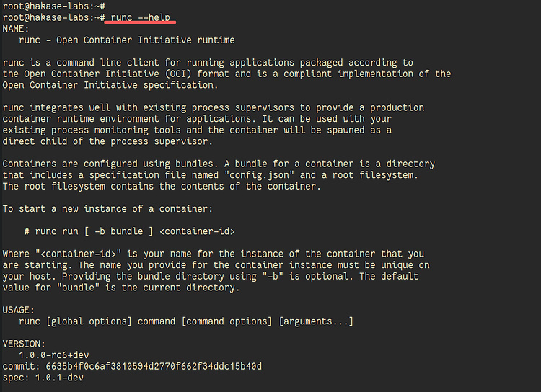This screenshot has height=392, width=541.
Task: Click "[command options]" in the usage line
Action: 226,321
